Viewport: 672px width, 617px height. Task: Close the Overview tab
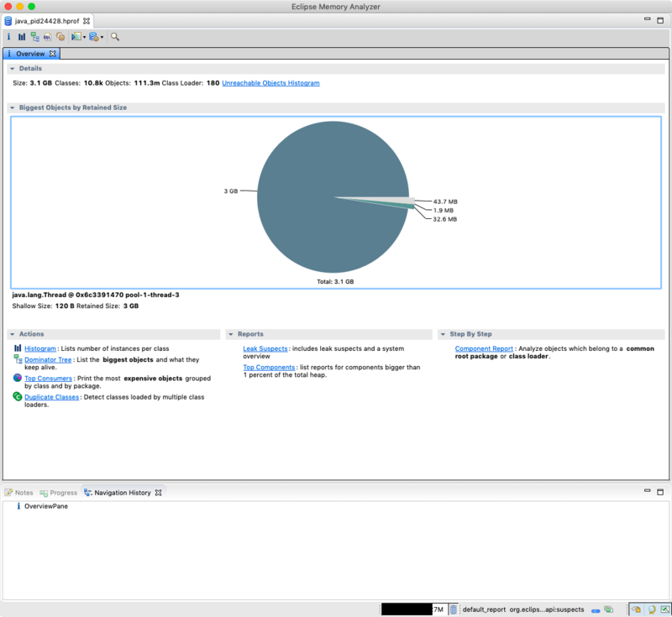click(x=52, y=54)
